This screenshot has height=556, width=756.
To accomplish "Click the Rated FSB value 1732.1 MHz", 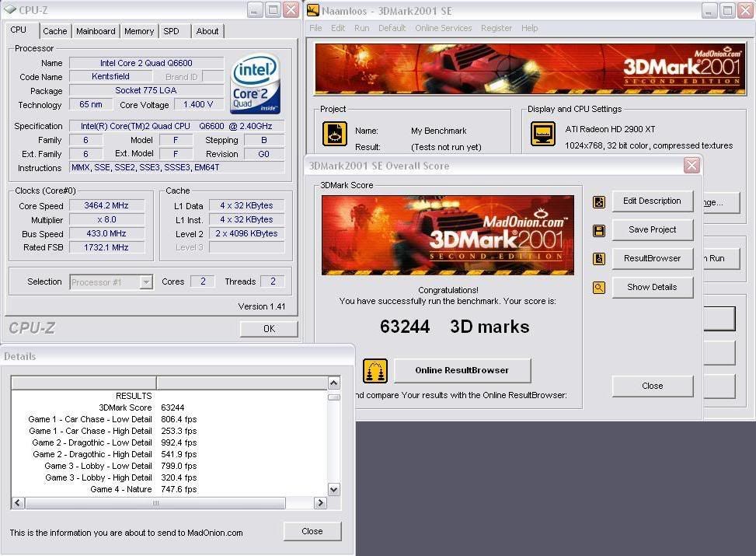I will pyautogui.click(x=106, y=247).
